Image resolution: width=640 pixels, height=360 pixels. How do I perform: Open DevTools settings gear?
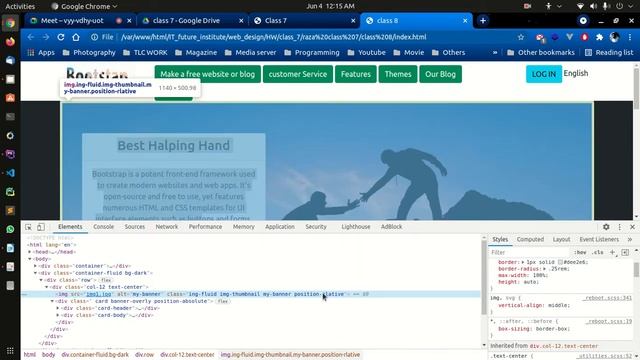[606, 227]
